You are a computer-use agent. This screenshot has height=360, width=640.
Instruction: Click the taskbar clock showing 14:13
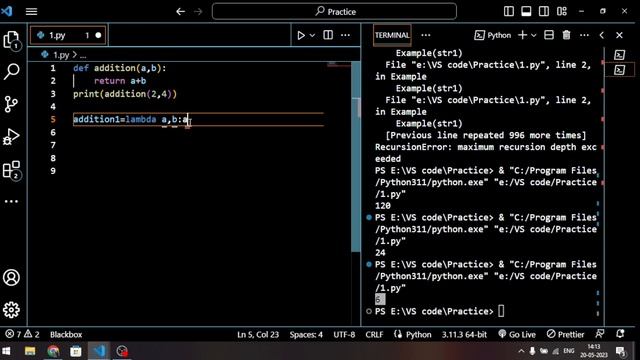pyautogui.click(x=594, y=351)
